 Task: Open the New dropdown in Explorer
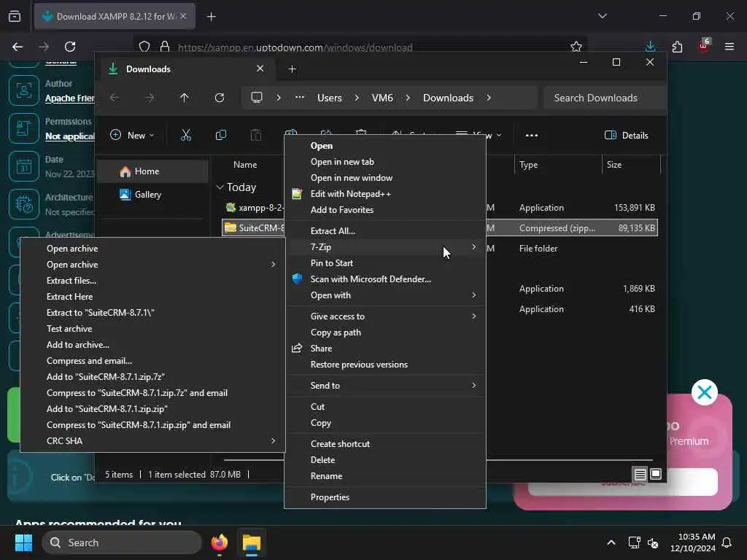click(132, 135)
